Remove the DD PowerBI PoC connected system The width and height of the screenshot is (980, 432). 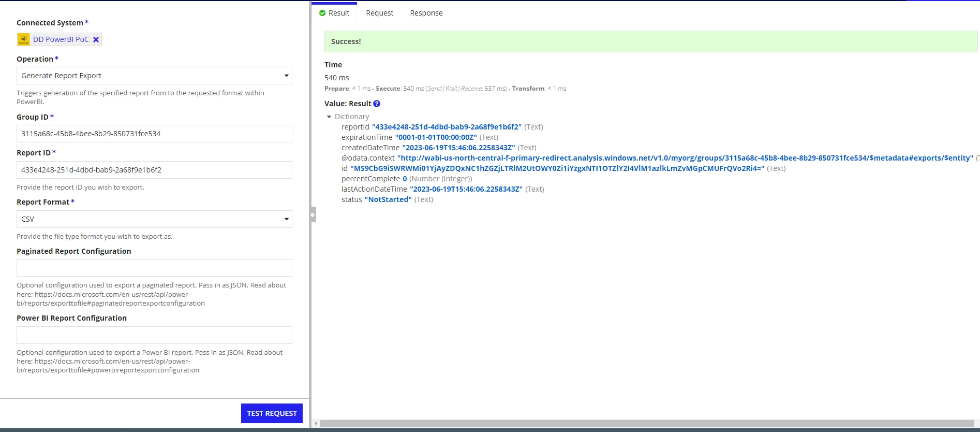coord(96,39)
